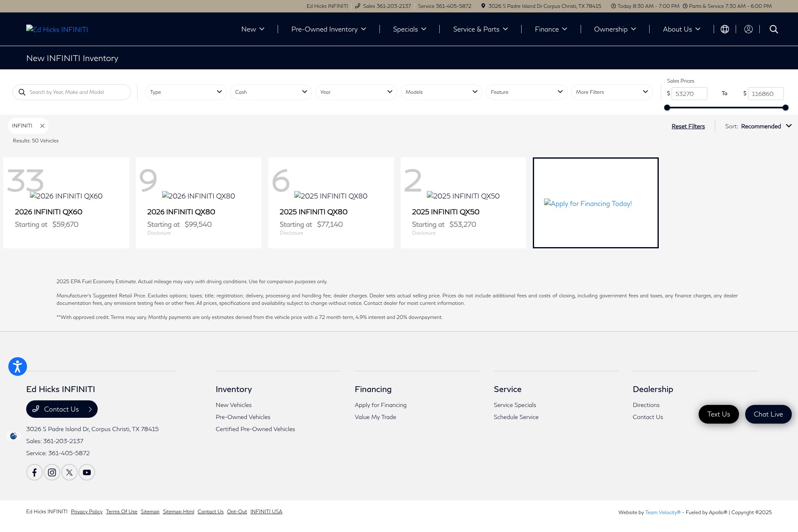Open Pre-Owned Vehicles footer link
Image resolution: width=798 pixels, height=532 pixels.
(243, 417)
